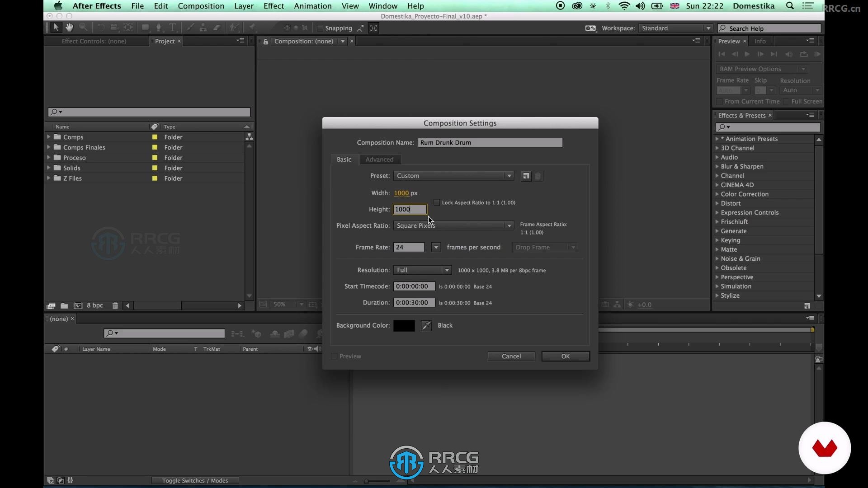This screenshot has width=868, height=488.
Task: Cancel the Composition Settings dialog
Action: coord(511,357)
